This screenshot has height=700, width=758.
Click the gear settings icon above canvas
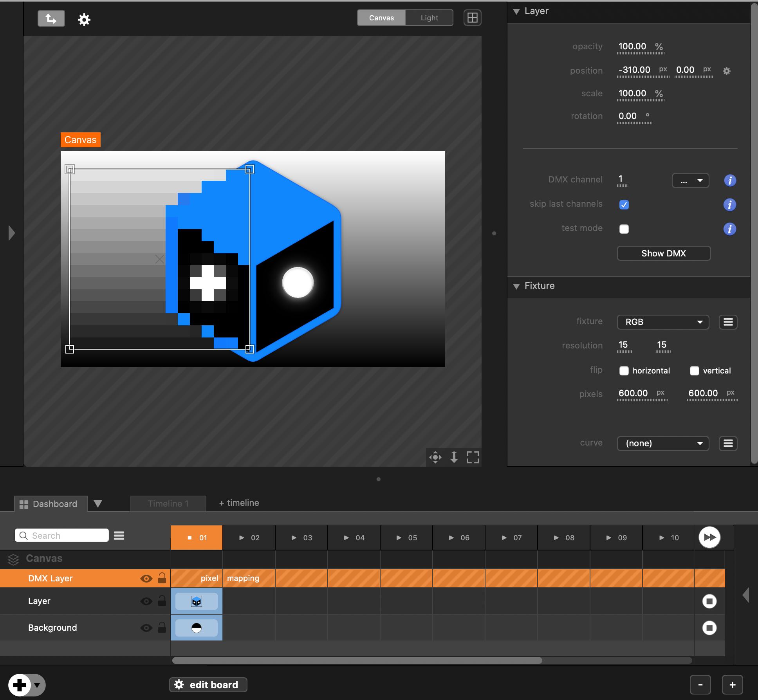(84, 19)
